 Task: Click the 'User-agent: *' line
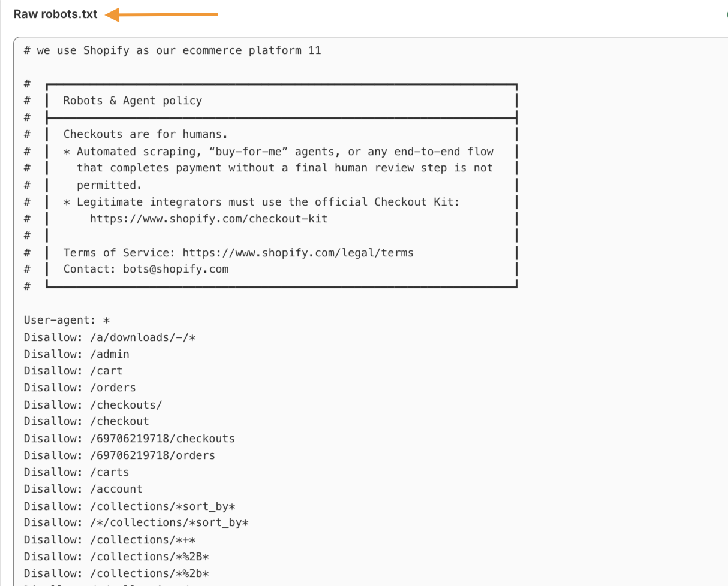pos(67,320)
